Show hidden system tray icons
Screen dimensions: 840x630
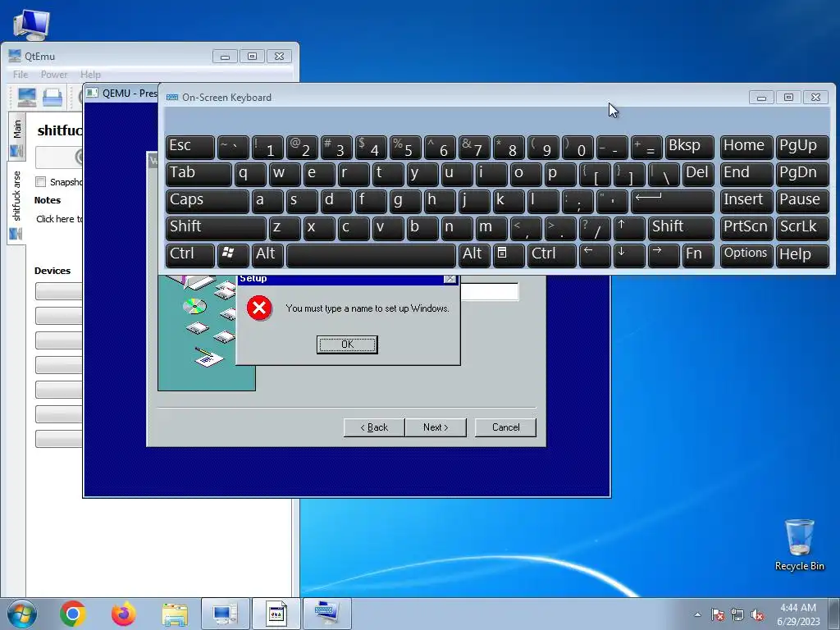(x=697, y=615)
